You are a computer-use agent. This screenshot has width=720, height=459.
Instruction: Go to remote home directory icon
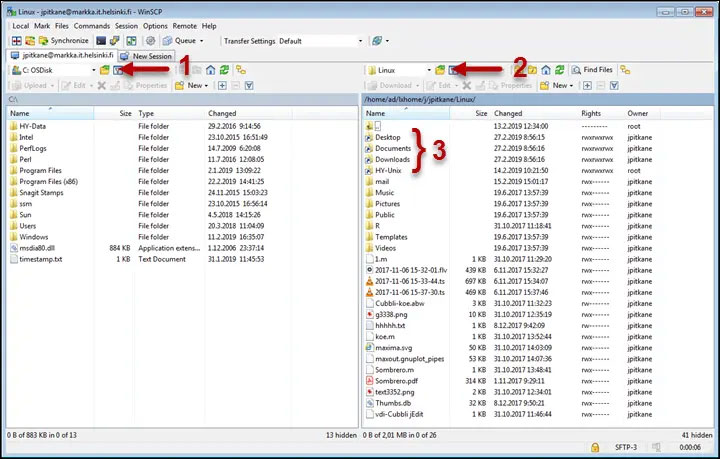click(x=546, y=70)
